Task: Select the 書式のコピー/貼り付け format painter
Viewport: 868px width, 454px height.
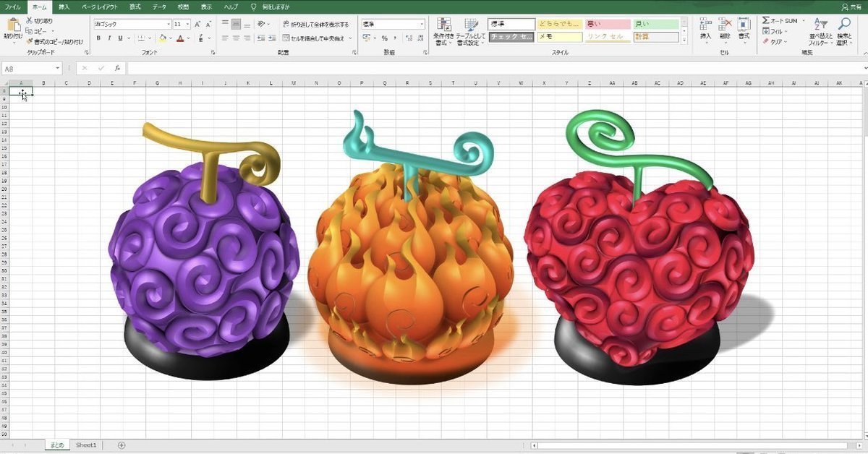Action: 54,41
